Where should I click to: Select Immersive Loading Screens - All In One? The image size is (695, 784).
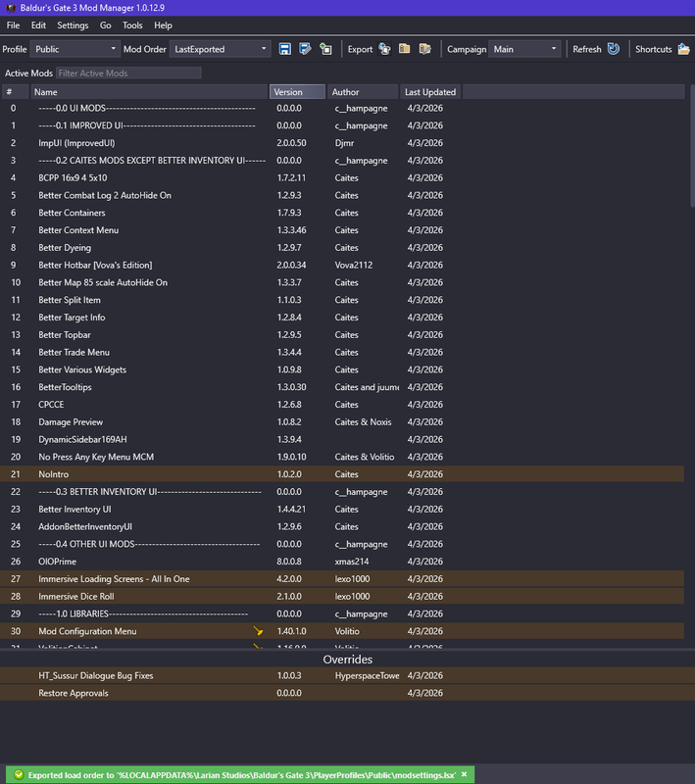tap(342, 579)
